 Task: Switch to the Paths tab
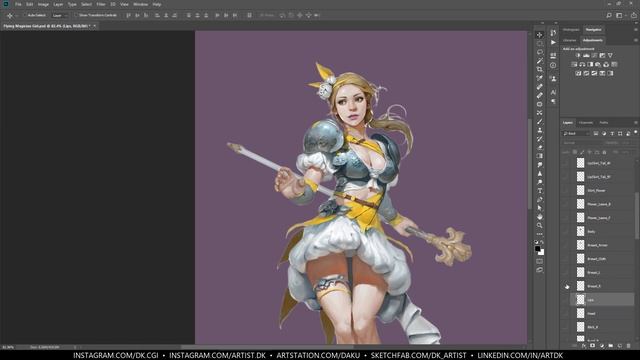(x=604, y=122)
